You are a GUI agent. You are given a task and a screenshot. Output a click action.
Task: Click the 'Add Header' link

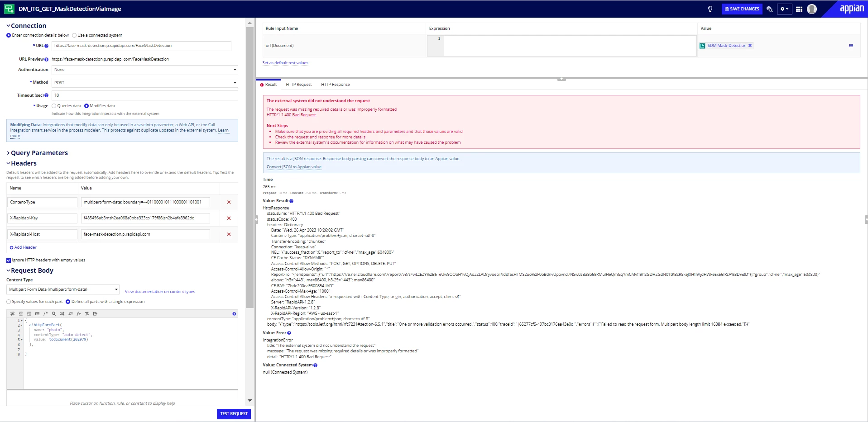click(23, 247)
